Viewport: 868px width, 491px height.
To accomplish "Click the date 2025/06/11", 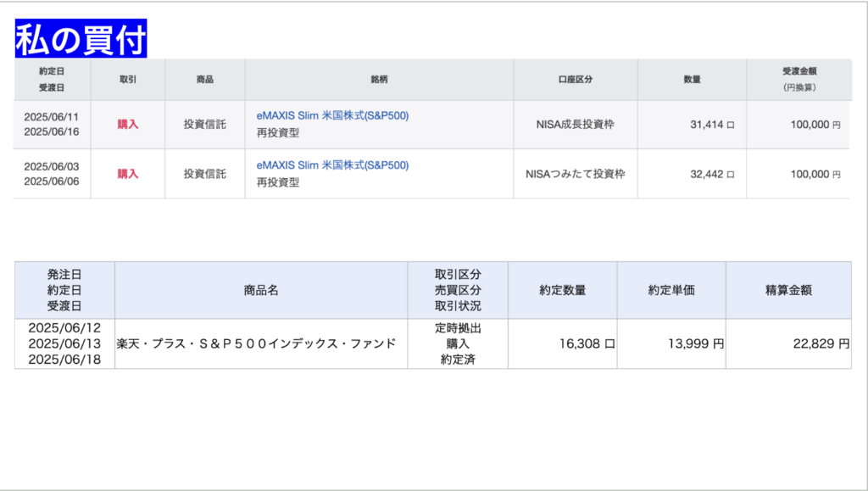I will point(52,117).
